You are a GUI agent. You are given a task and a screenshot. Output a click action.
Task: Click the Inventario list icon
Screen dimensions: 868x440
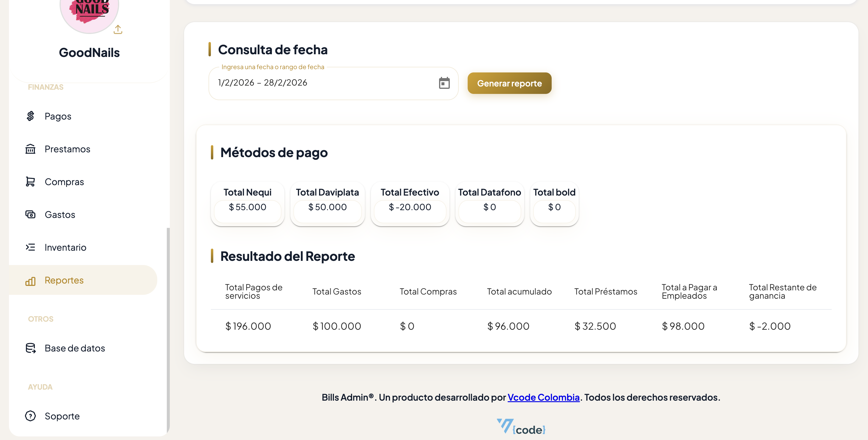30,247
